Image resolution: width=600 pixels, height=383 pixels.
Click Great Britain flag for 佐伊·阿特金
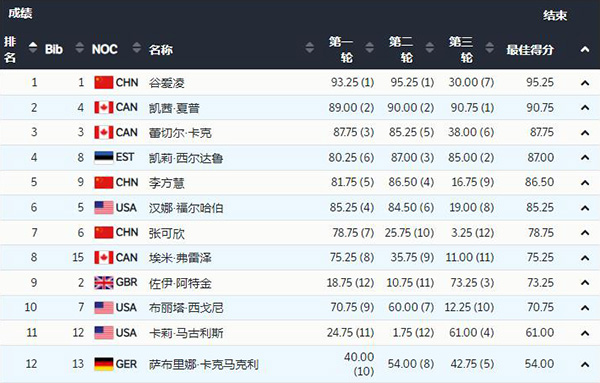click(x=104, y=283)
